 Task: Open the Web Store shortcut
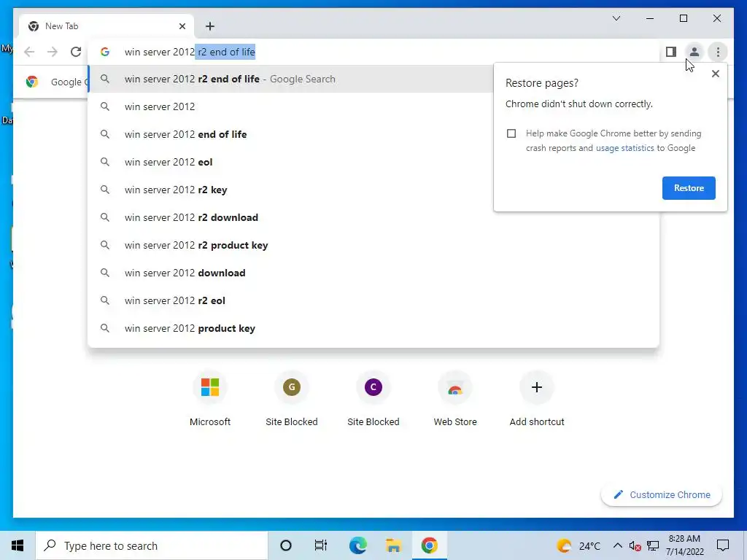(455, 399)
